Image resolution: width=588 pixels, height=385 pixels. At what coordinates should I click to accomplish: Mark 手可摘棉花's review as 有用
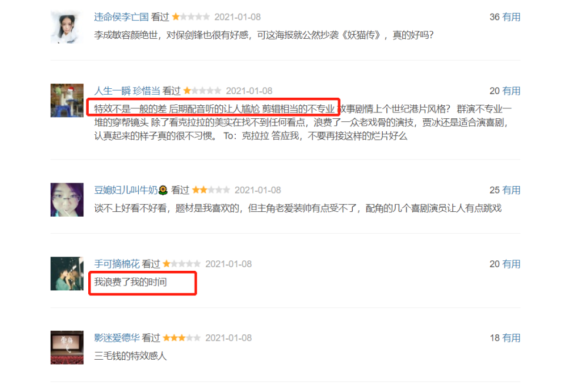pyautogui.click(x=511, y=264)
